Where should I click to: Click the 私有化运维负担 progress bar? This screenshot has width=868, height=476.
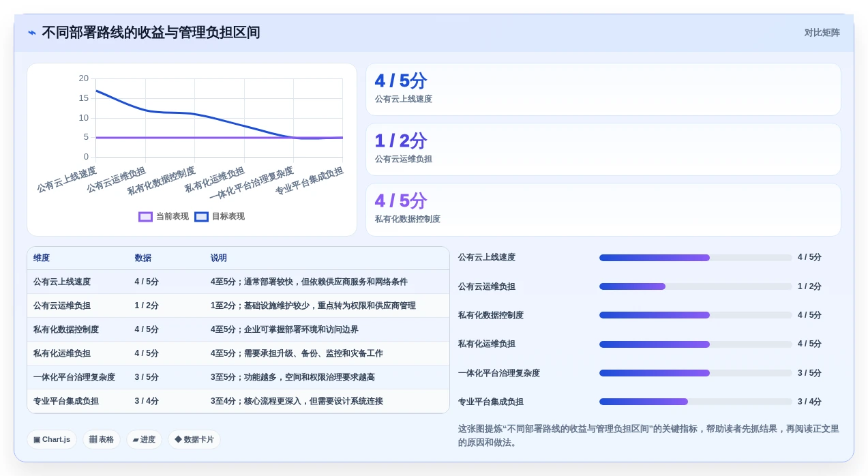click(695, 344)
